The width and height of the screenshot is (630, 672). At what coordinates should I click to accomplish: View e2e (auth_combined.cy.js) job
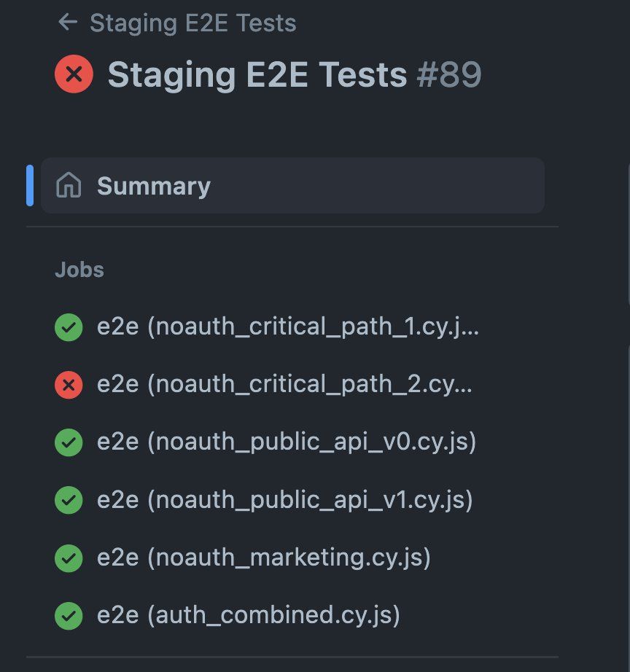click(x=249, y=615)
